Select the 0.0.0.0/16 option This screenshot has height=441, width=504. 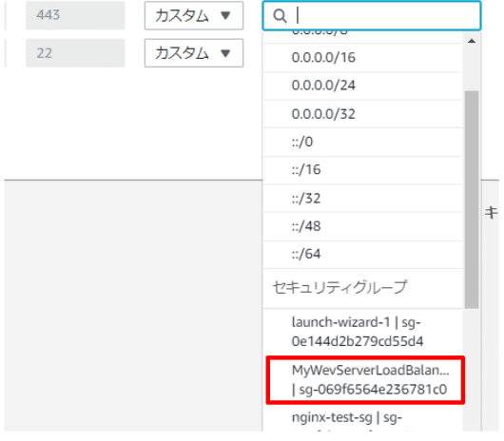[362, 58]
